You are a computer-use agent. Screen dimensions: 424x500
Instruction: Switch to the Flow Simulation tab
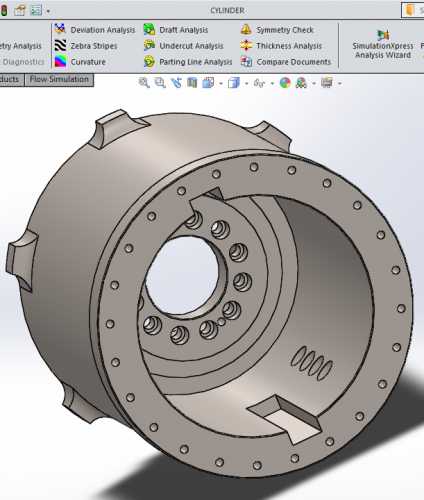[x=59, y=79]
